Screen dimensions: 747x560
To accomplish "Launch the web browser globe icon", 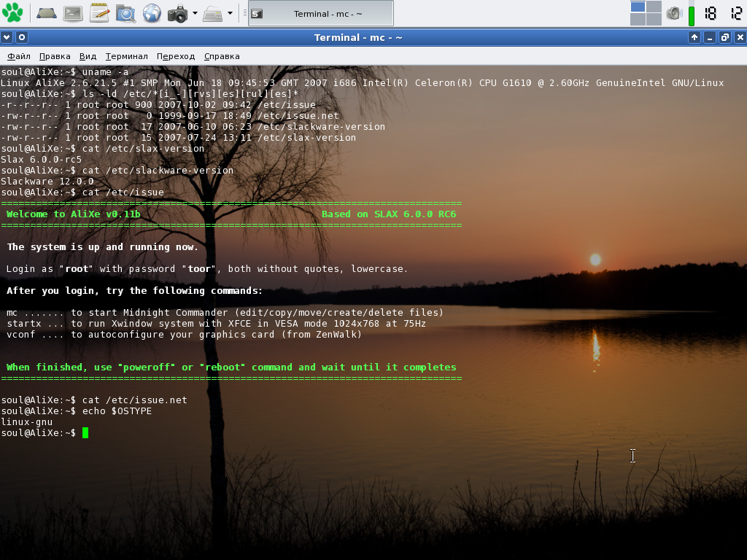I will [152, 13].
